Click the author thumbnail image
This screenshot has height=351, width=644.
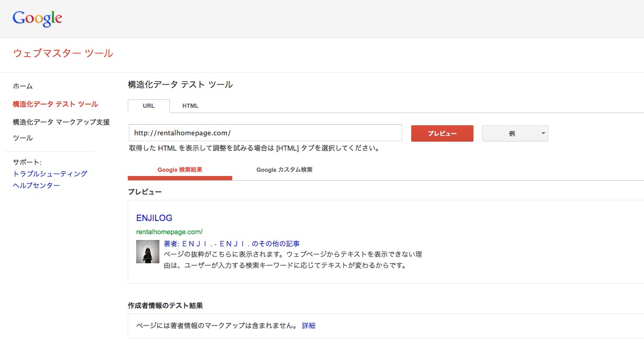click(x=148, y=252)
